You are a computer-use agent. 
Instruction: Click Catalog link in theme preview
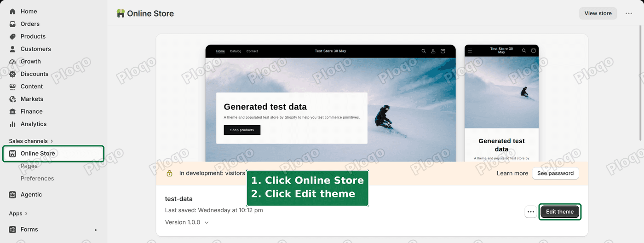[x=236, y=51]
